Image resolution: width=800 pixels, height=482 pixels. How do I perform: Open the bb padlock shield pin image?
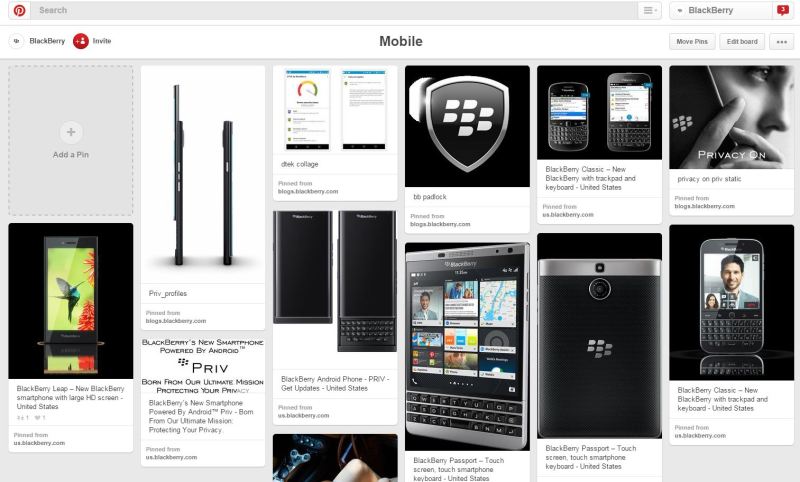coord(467,126)
